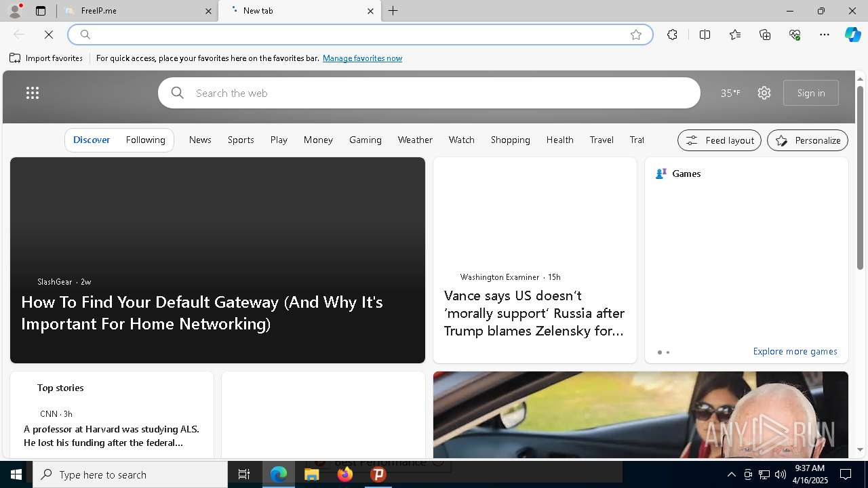Open page settings gear icon
The height and width of the screenshot is (488, 868).
(764, 93)
